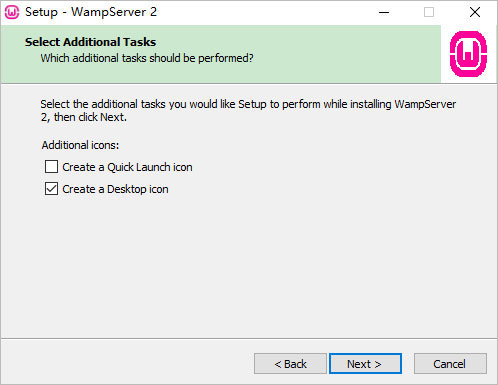The width and height of the screenshot is (498, 385).
Task: Click the 'Create a Quick Launch icon' label text
Action: click(x=127, y=167)
